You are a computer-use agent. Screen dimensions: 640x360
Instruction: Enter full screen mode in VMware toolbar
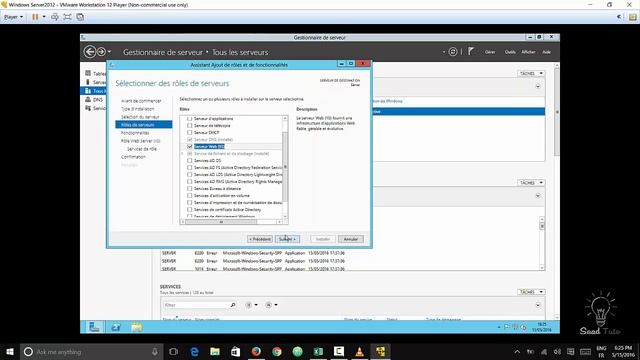coord(67,17)
